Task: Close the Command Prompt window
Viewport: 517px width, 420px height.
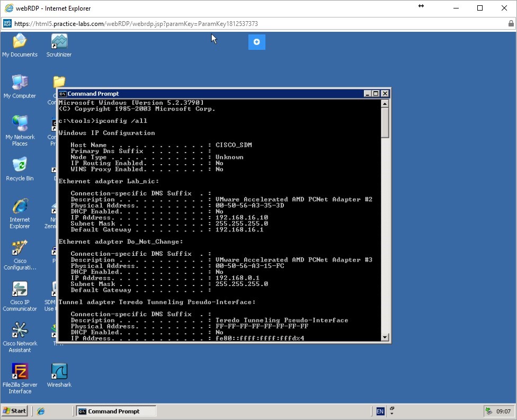Action: pyautogui.click(x=385, y=94)
